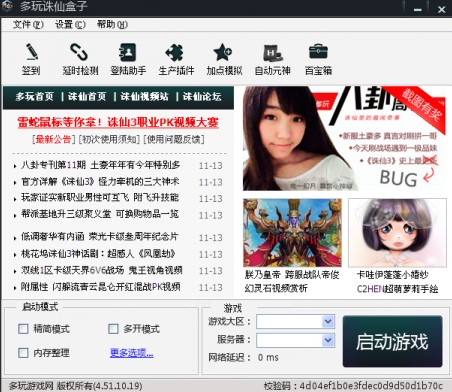Open news item 低调奢华有内涵
This screenshot has height=392, width=452.
pyautogui.click(x=100, y=237)
